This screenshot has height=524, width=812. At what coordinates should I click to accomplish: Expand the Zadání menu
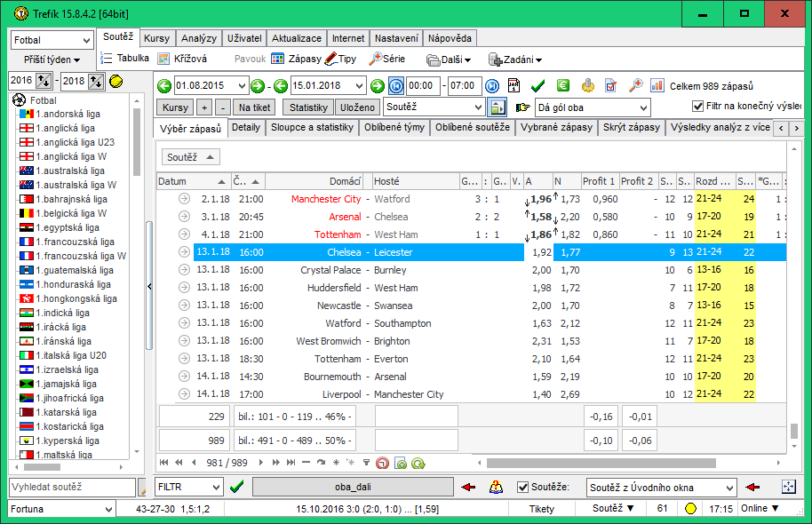515,60
